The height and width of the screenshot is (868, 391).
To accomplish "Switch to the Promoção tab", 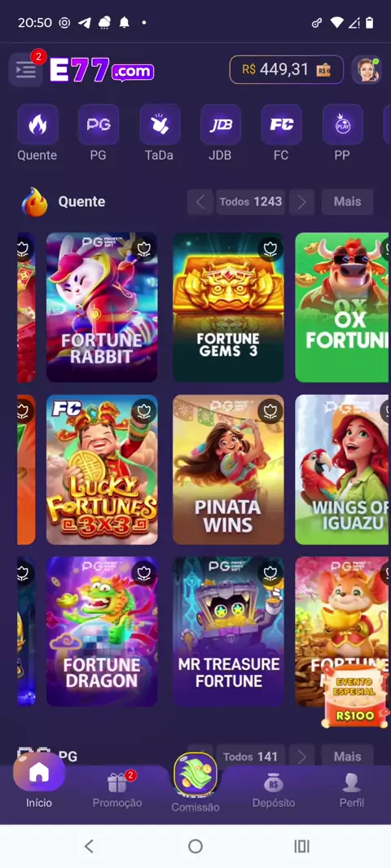I will (116, 790).
